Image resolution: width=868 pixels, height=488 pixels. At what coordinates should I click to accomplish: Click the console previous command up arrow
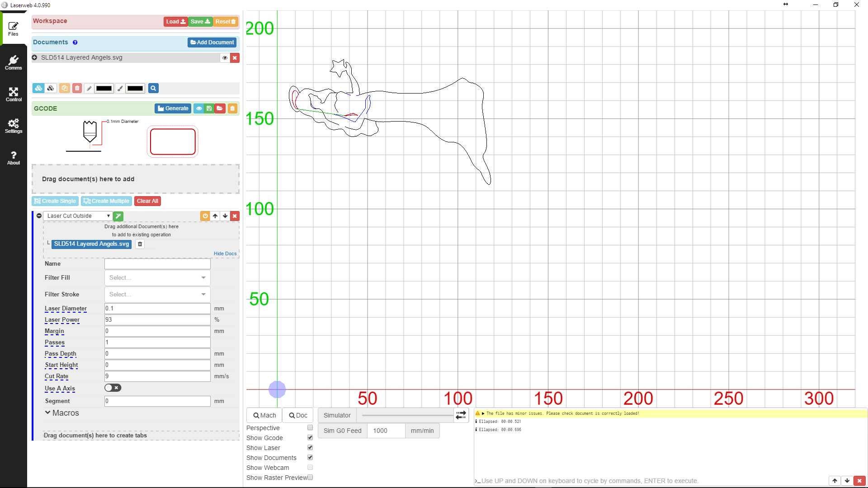835,481
